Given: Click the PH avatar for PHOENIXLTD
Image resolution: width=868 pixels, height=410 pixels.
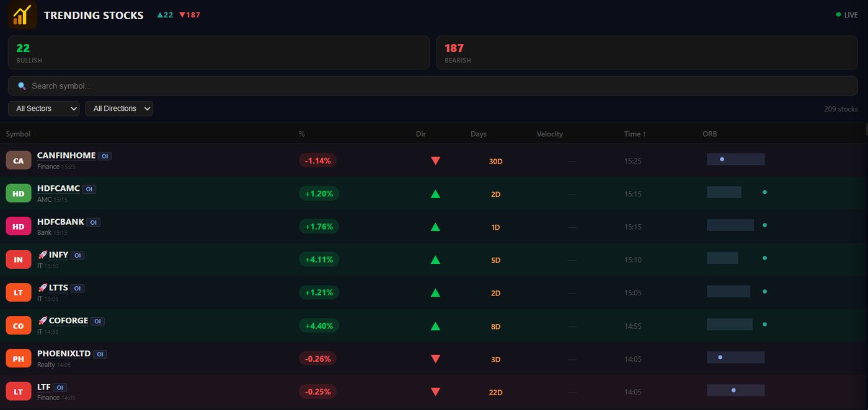Looking at the screenshot, I should [x=19, y=359].
